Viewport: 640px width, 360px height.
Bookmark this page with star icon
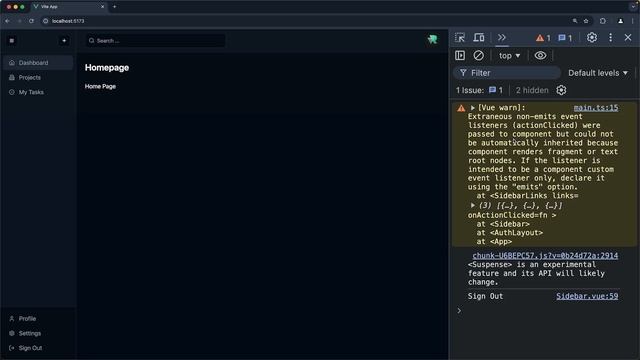(586, 21)
